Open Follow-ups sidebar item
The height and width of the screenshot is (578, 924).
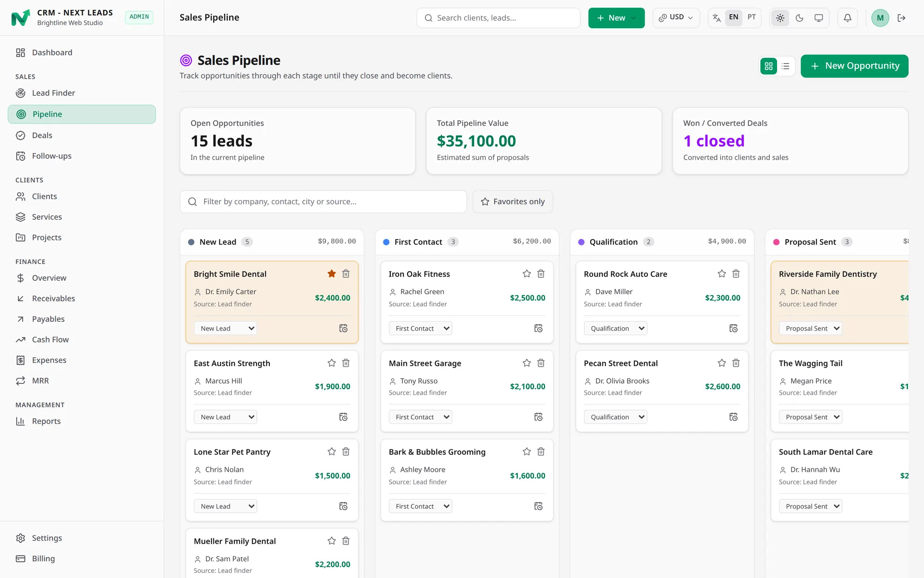(x=82, y=156)
